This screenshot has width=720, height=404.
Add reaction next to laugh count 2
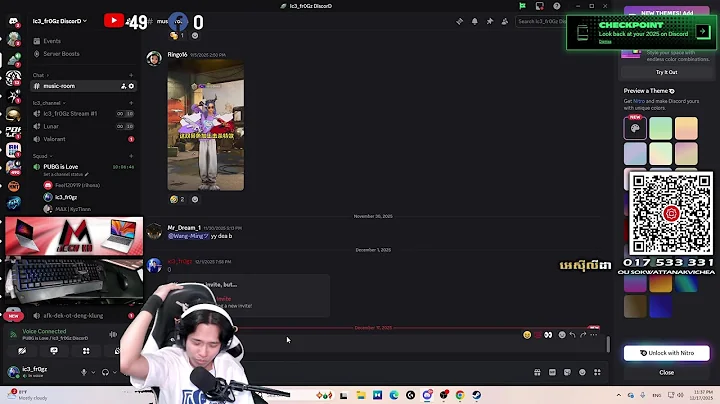195,199
